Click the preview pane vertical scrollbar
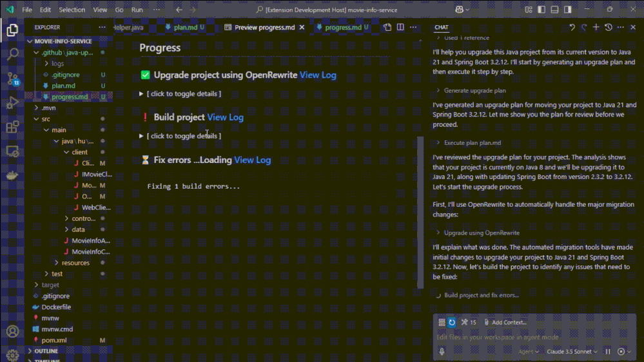The image size is (644, 362). pos(420,212)
